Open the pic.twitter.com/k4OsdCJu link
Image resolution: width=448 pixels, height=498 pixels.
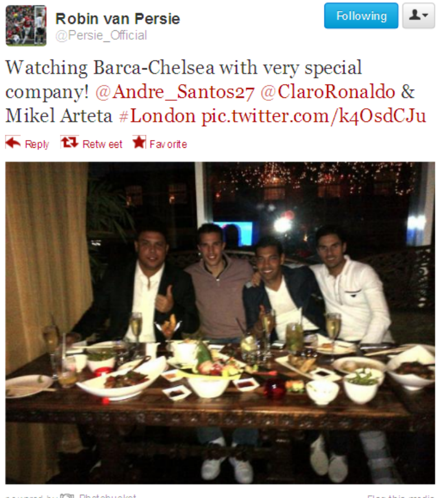(314, 117)
